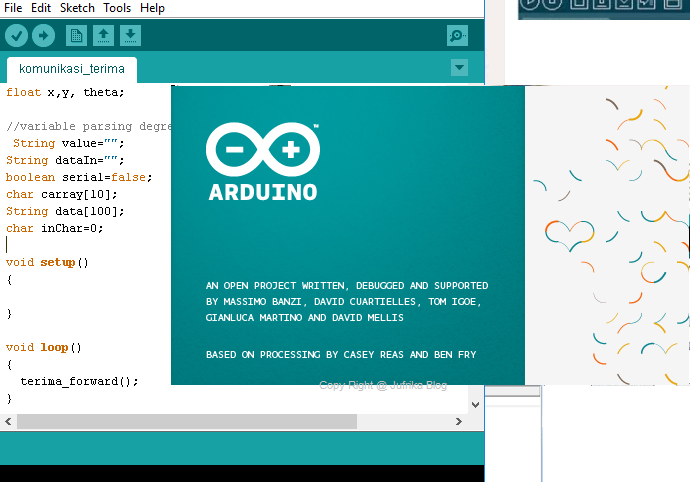Click the 'boolean serial=false;' line
The image size is (690, 482).
click(x=79, y=177)
